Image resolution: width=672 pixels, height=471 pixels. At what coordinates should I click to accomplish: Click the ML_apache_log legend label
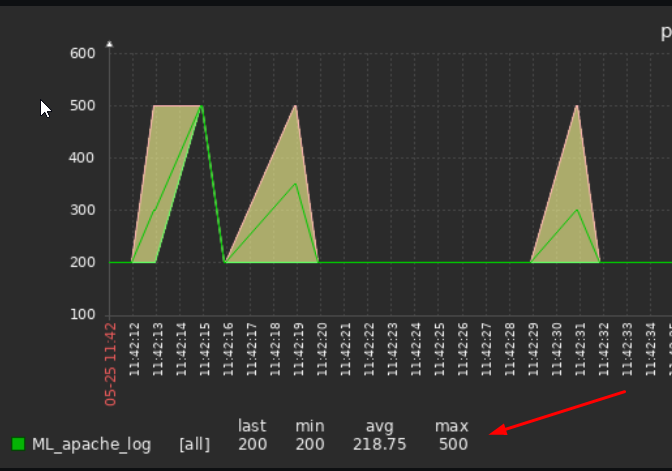click(91, 444)
